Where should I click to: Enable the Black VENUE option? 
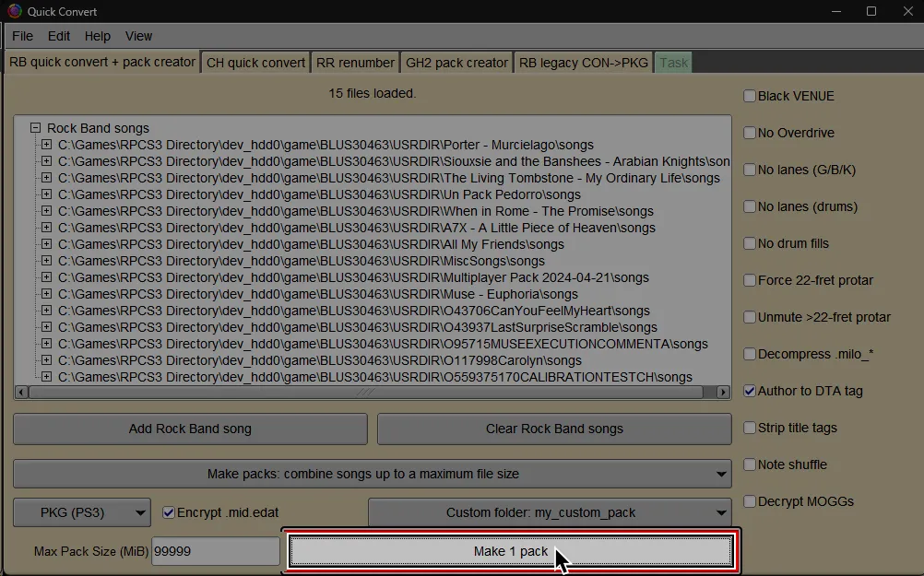coord(750,95)
